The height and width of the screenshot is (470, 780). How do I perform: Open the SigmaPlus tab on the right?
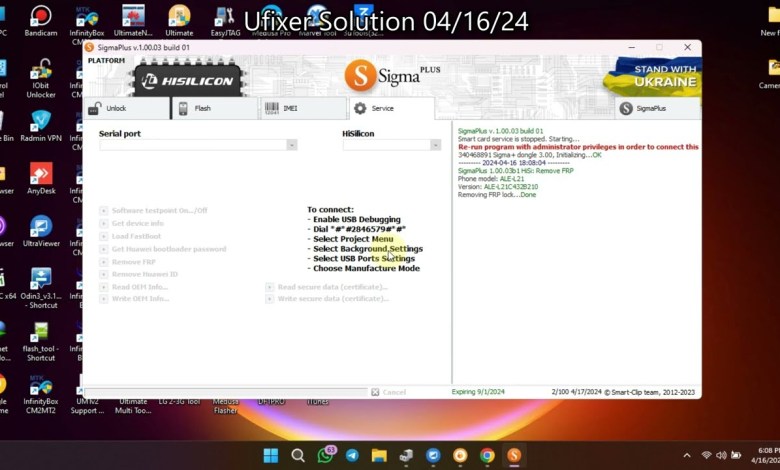pos(658,108)
